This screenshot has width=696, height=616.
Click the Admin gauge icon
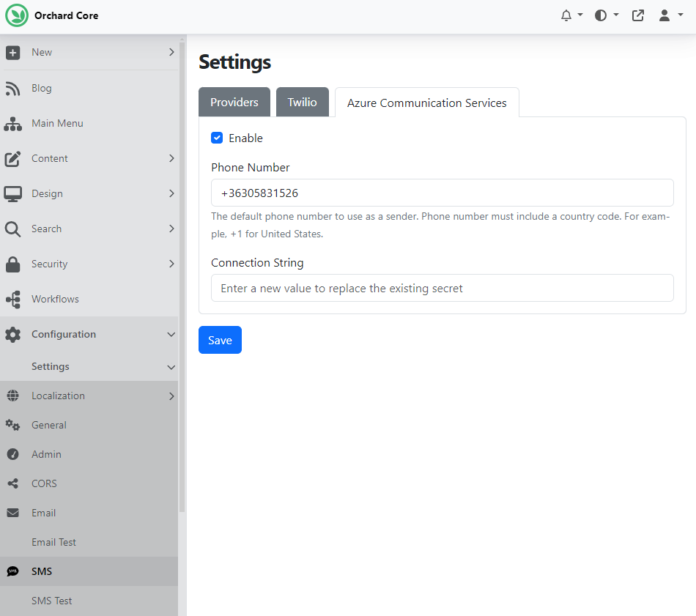coord(13,454)
